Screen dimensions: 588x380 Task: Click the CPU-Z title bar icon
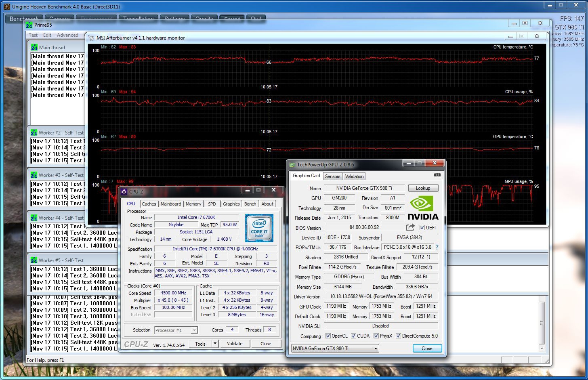coord(124,191)
